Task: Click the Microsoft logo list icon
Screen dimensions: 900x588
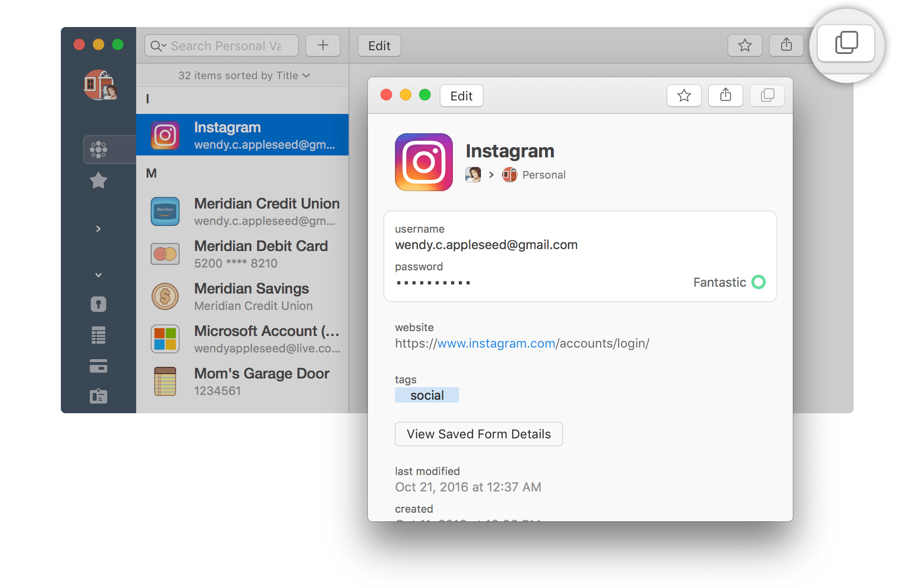Action: 165,339
